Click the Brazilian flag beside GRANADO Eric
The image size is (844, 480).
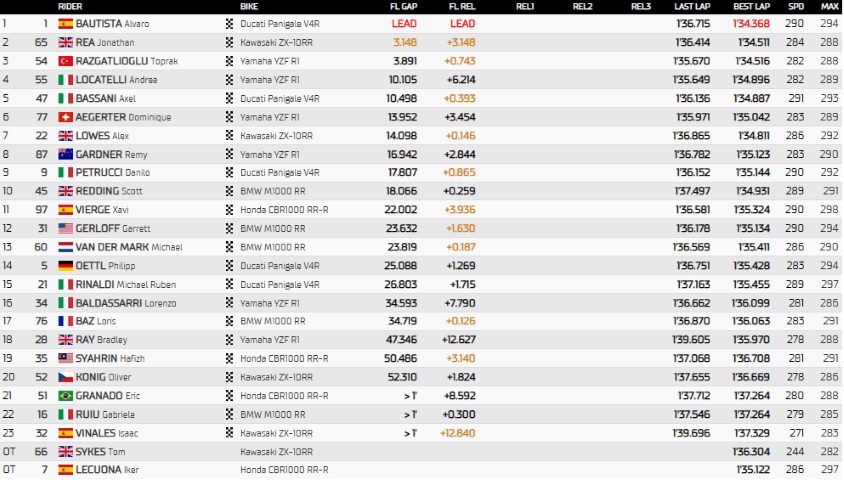[x=66, y=396]
